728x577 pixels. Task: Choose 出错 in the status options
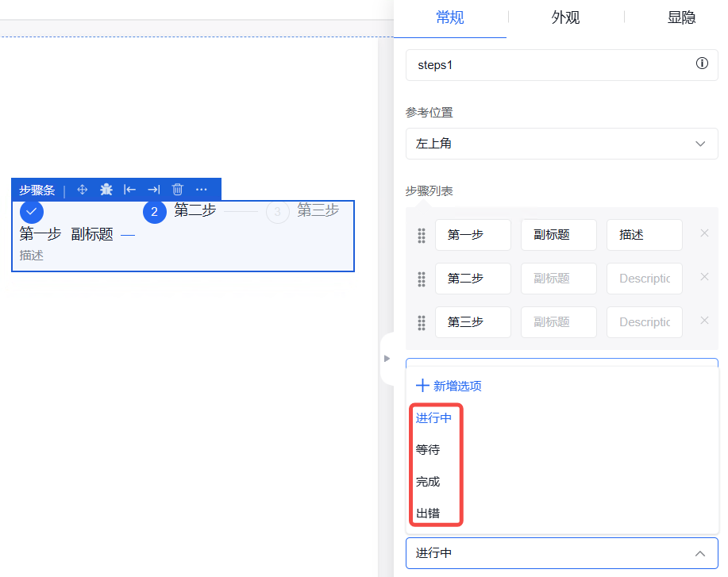(428, 514)
